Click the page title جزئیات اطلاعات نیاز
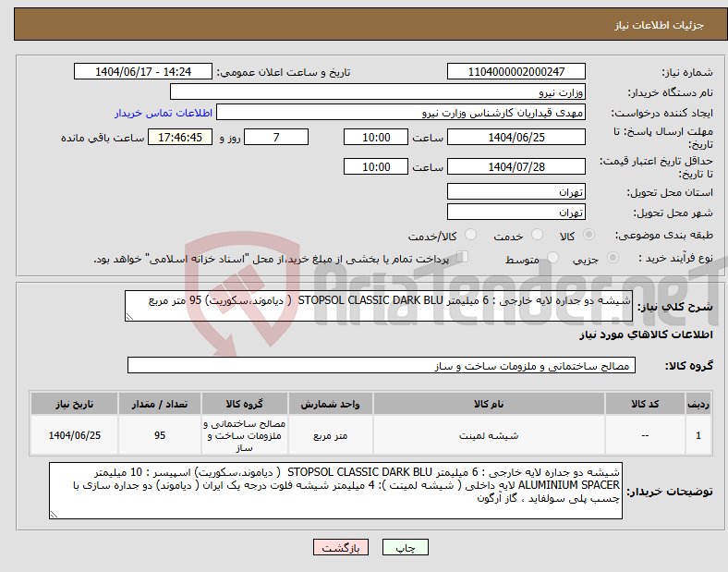This screenshot has height=572, width=728. pyautogui.click(x=660, y=25)
